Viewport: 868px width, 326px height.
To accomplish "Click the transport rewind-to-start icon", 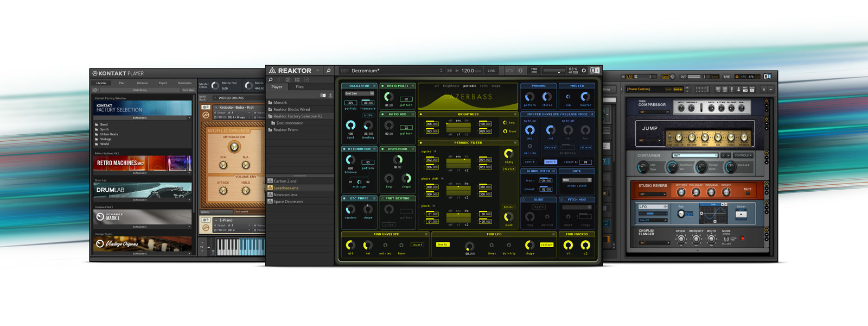I will point(449,71).
